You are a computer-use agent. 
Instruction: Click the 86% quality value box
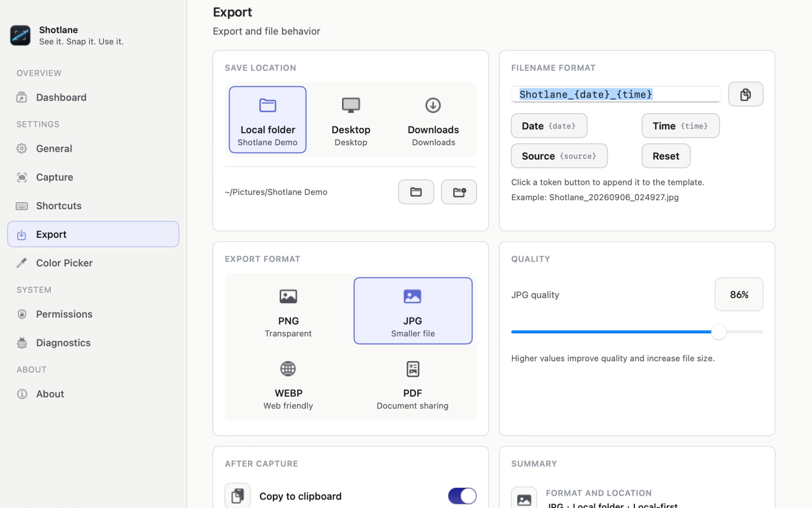tap(739, 295)
